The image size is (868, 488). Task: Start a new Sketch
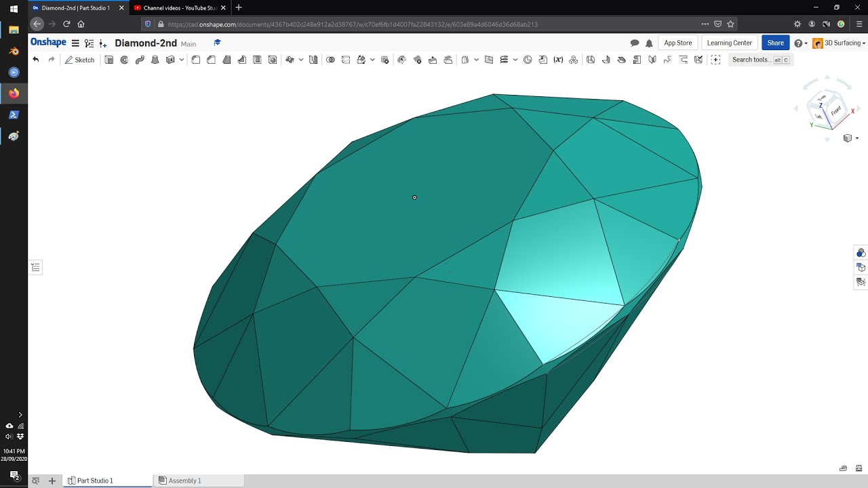tap(79, 60)
